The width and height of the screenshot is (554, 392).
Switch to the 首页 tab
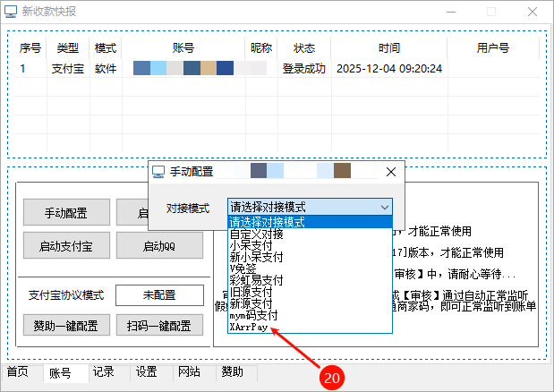[x=18, y=371]
